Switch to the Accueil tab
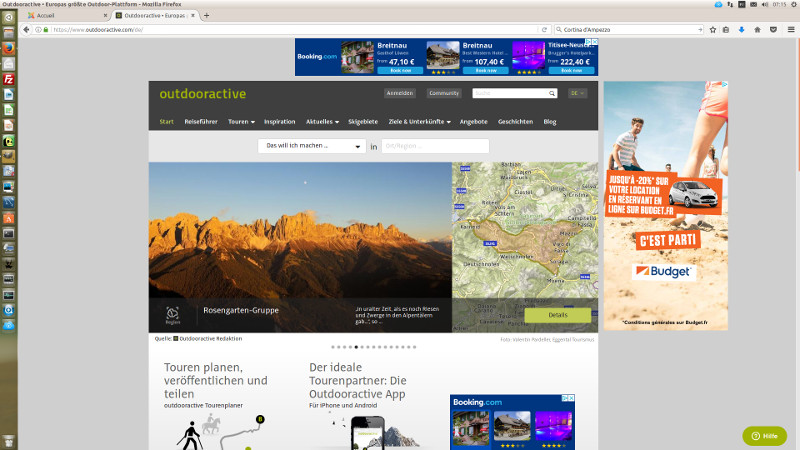 click(66, 15)
